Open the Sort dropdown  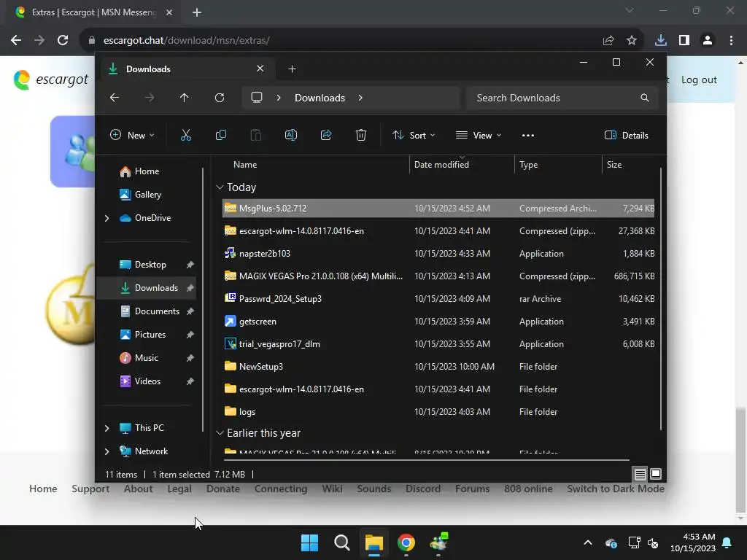pos(413,135)
